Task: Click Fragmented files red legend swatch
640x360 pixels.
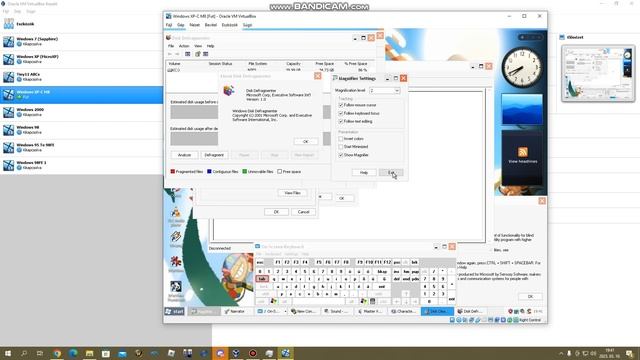Action: (x=173, y=172)
